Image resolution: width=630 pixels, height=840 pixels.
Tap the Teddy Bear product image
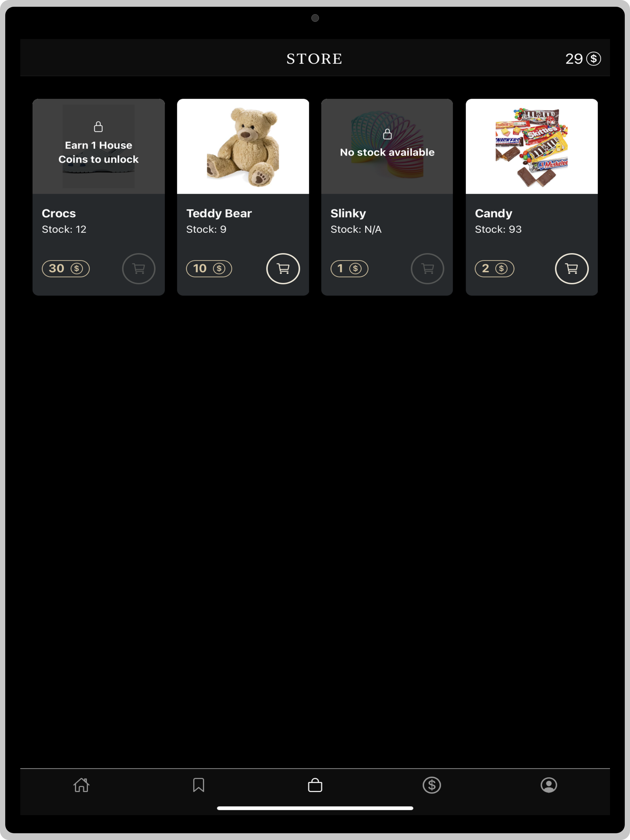point(243,147)
